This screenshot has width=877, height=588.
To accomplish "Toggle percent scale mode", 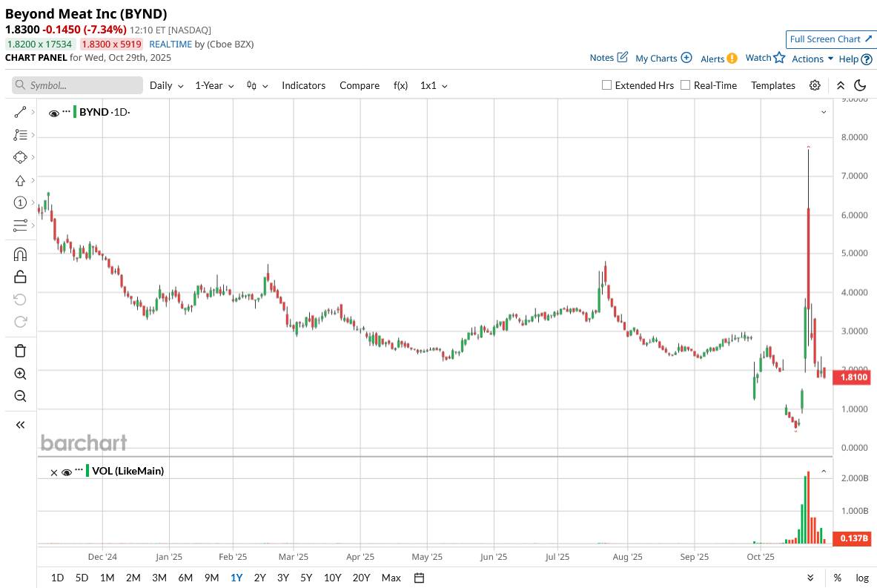I will click(x=837, y=578).
